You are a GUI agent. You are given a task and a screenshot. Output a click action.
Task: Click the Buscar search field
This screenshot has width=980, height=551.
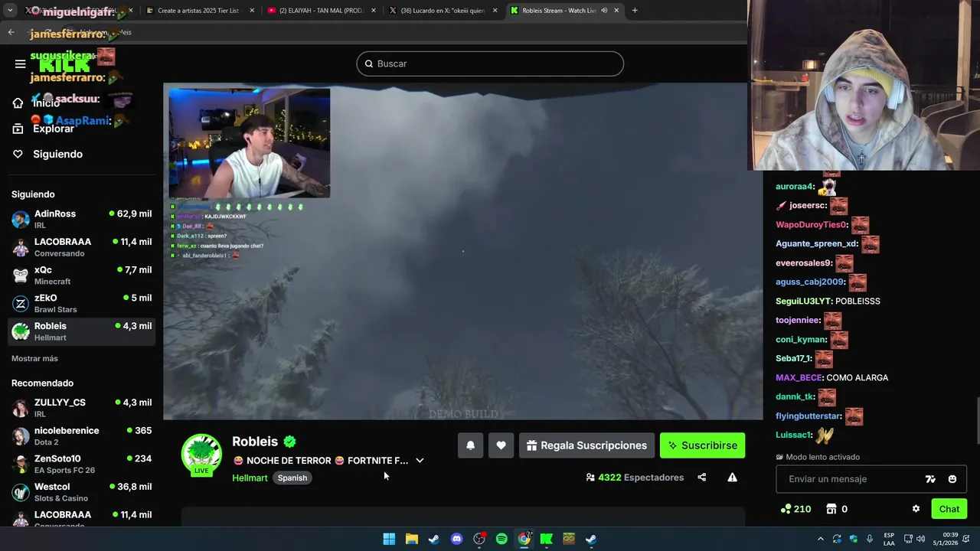490,64
